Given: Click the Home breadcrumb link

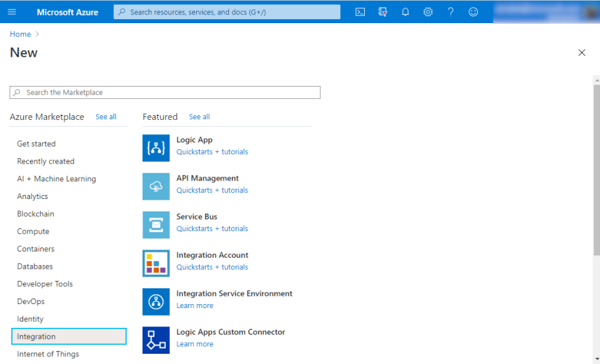Looking at the screenshot, I should click(20, 34).
